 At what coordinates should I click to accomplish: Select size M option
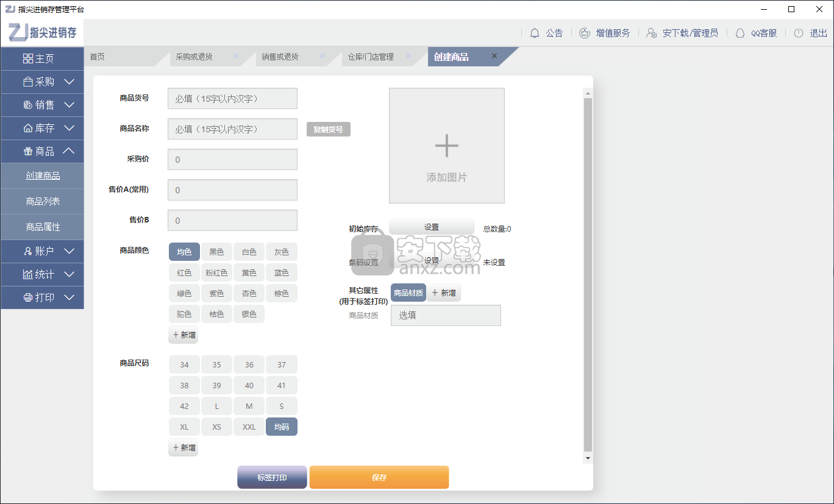[x=249, y=406]
